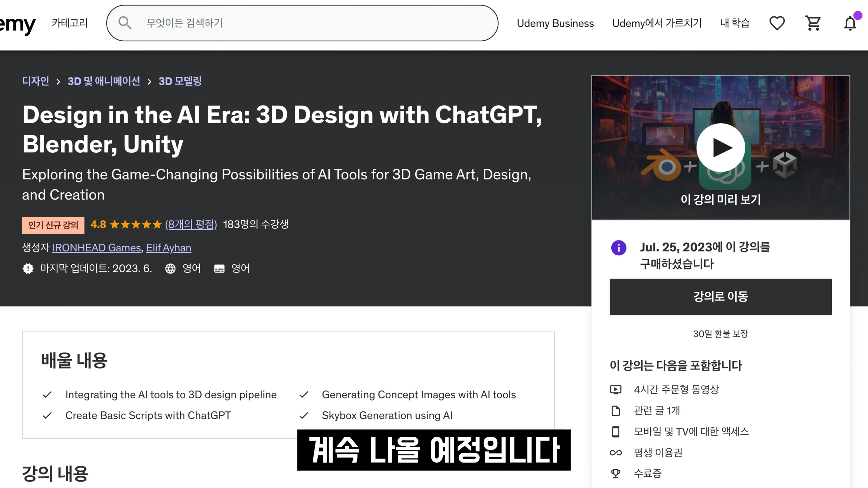Open the wishlist heart icon
Image resolution: width=868 pixels, height=488 pixels.
coord(777,23)
